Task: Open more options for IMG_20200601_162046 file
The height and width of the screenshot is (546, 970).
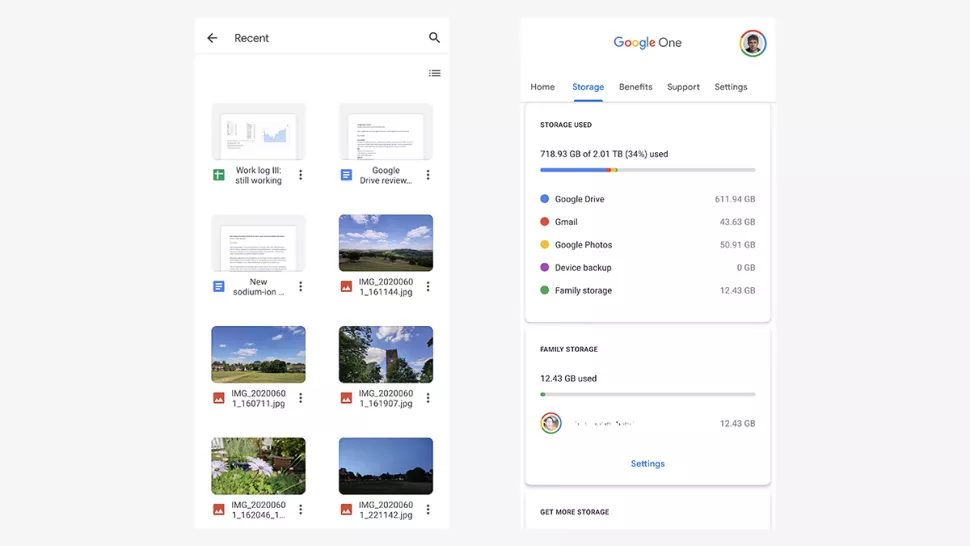Action: coord(301,510)
